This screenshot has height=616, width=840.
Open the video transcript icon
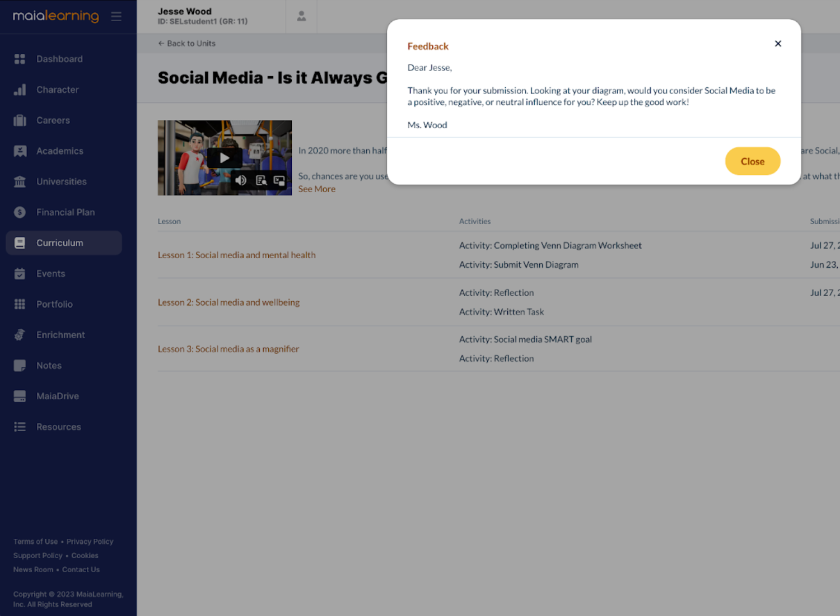point(260,180)
